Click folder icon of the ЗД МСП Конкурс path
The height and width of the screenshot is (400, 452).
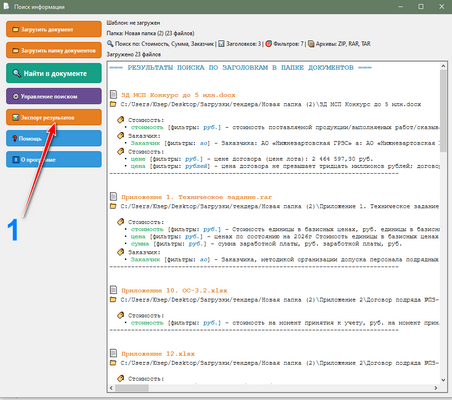(113, 104)
